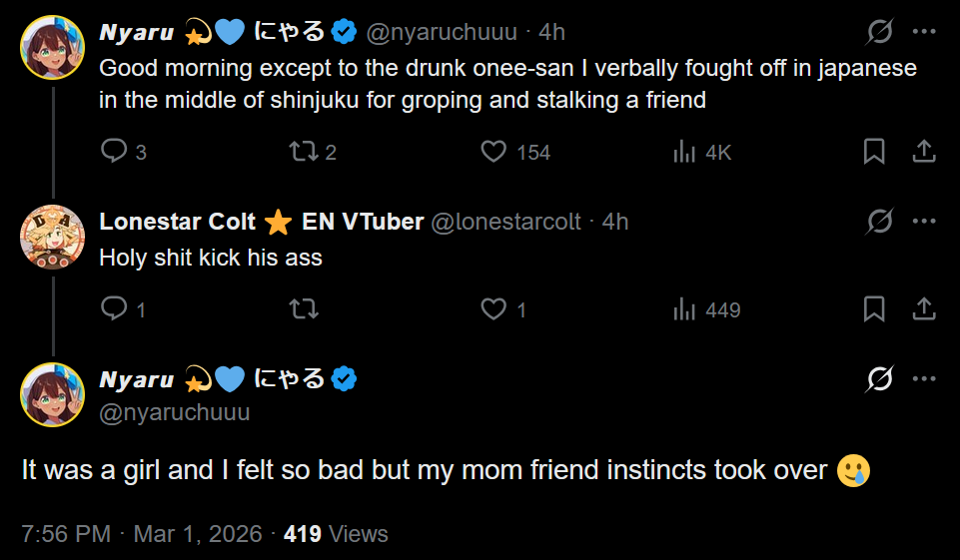Reply to Nyaru's good morning tweet

115,152
